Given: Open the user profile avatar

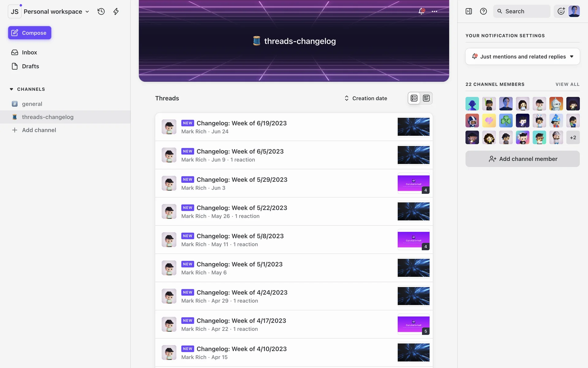Looking at the screenshot, I should point(574,11).
